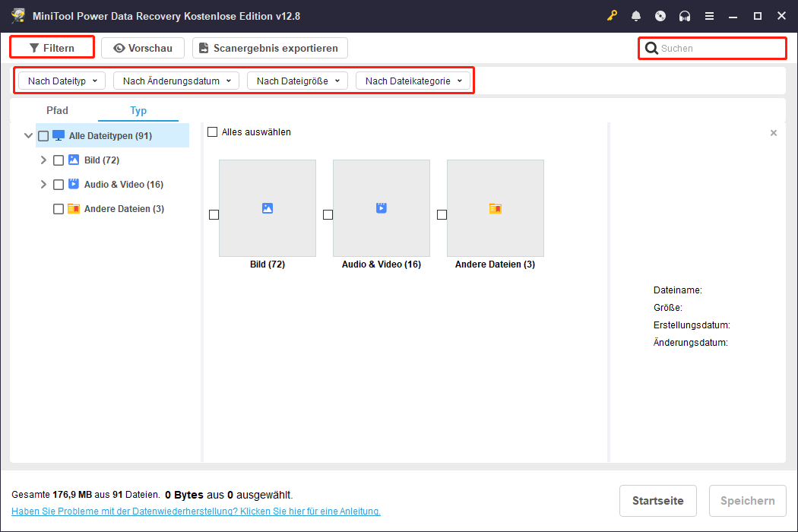Open support via the headset icon
The image size is (798, 532).
(684, 15)
